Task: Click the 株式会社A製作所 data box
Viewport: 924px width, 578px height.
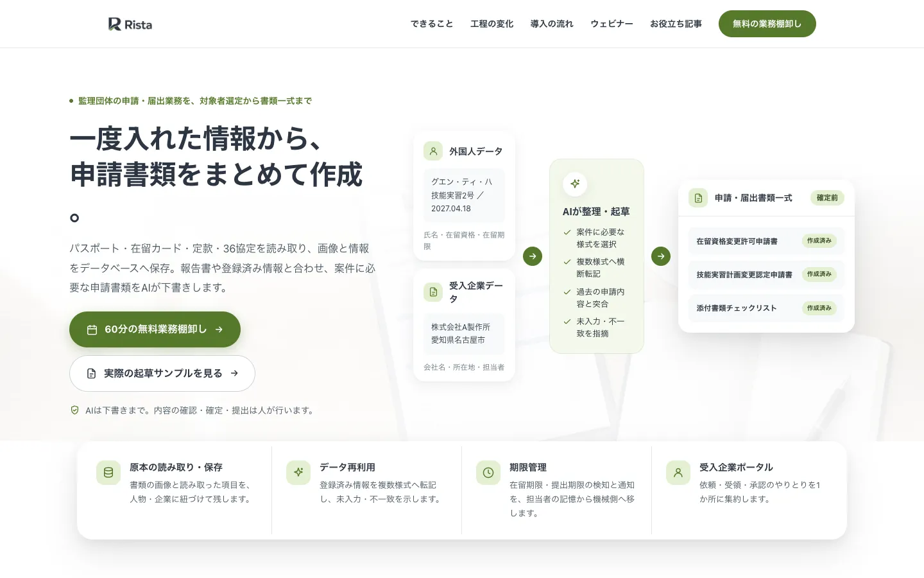Action: [x=464, y=334]
